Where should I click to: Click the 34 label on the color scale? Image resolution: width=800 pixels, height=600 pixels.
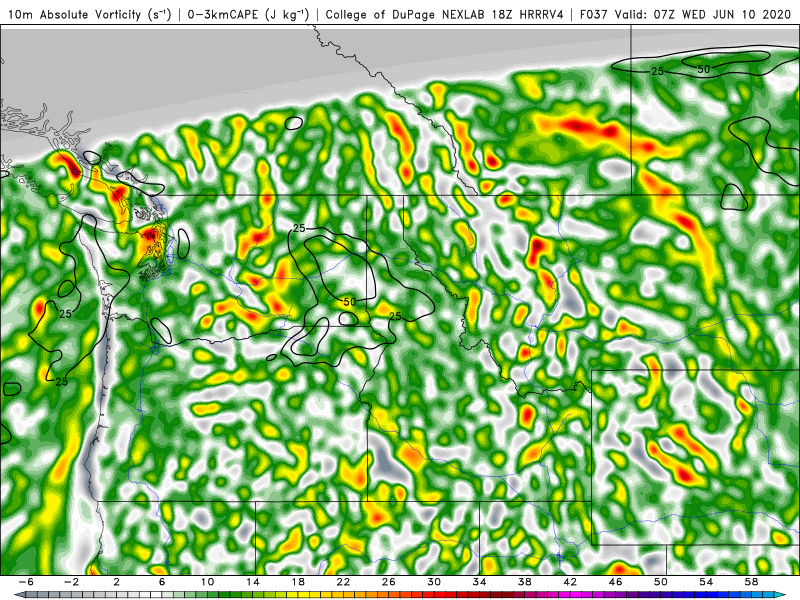480,582
